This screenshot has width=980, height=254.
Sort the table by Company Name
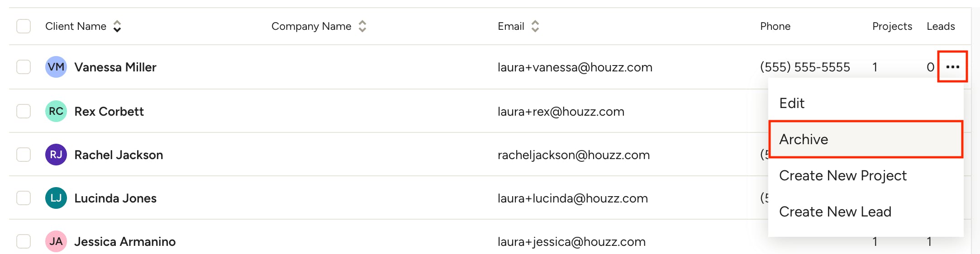click(x=362, y=26)
